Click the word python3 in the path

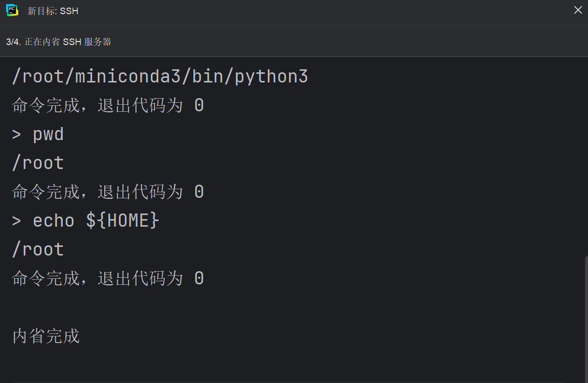[271, 77]
